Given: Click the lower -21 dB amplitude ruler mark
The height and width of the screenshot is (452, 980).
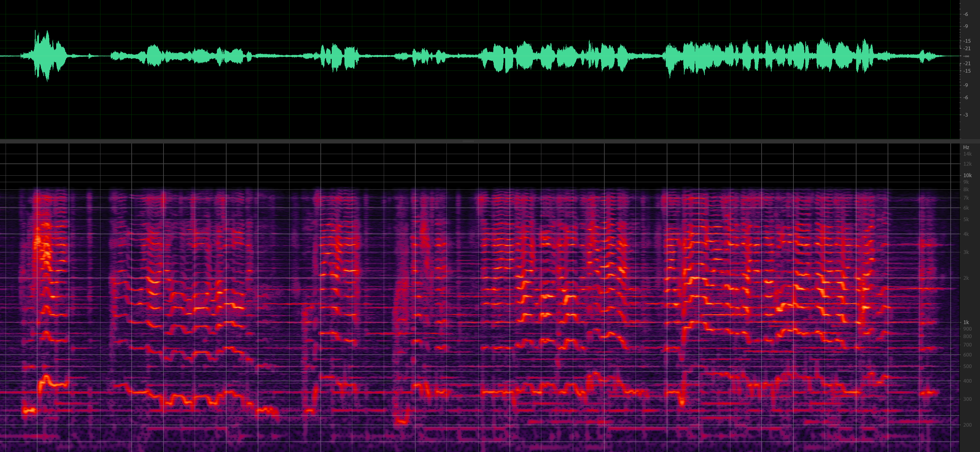Looking at the screenshot, I should pos(967,64).
